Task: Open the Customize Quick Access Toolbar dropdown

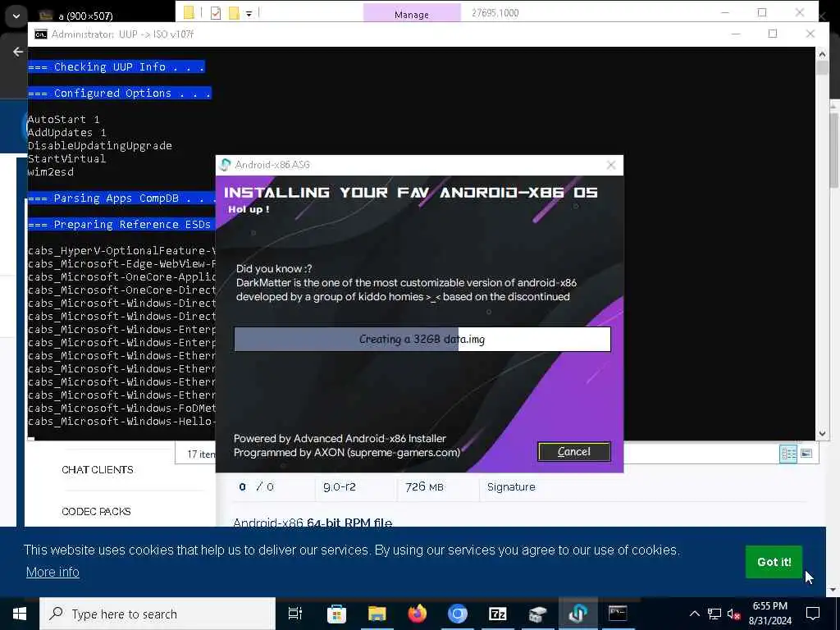Action: [x=249, y=13]
